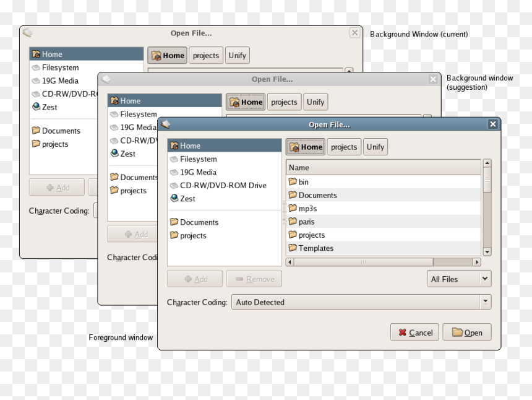Select 19G Media in suggestion background window

tap(134, 128)
